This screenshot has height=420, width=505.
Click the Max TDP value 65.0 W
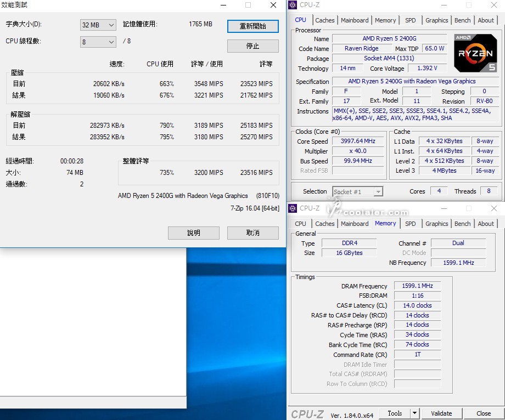coord(435,48)
